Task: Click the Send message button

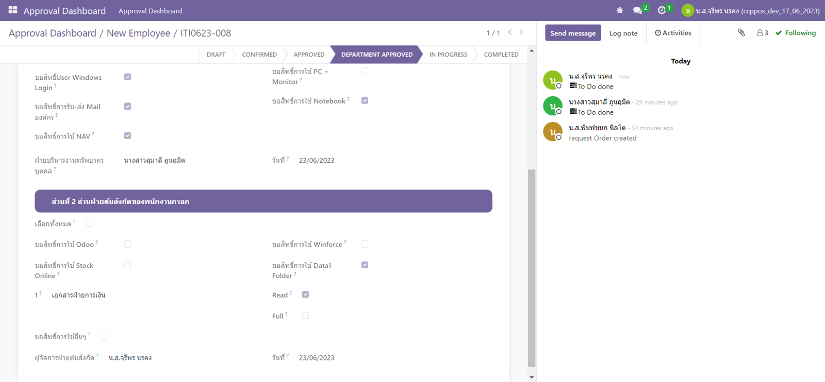Action: [573, 33]
